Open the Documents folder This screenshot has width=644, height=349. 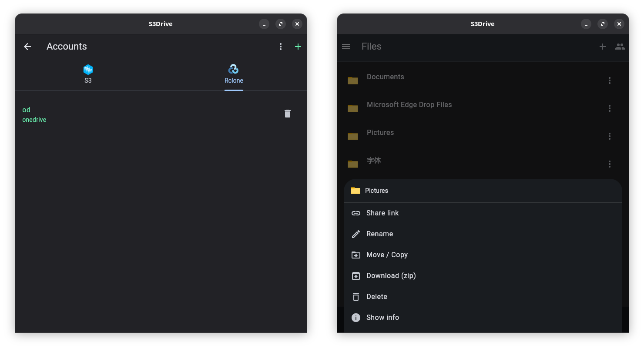tap(385, 77)
